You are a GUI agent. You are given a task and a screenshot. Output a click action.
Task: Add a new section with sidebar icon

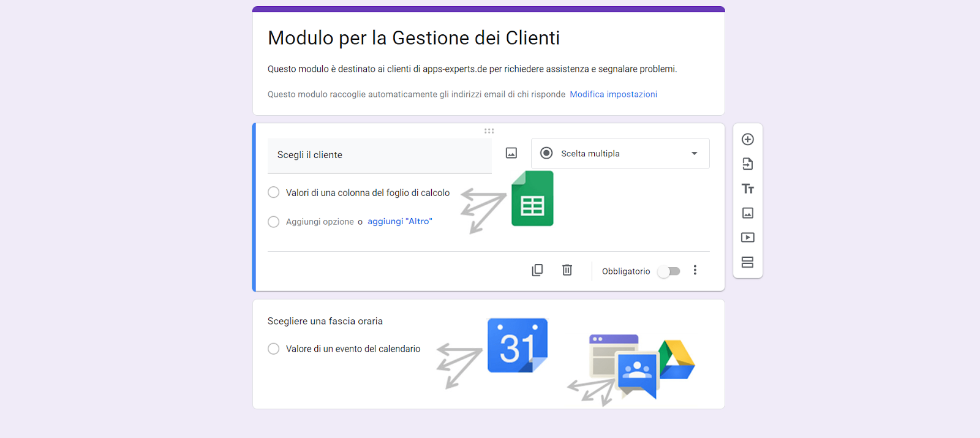pos(747,262)
